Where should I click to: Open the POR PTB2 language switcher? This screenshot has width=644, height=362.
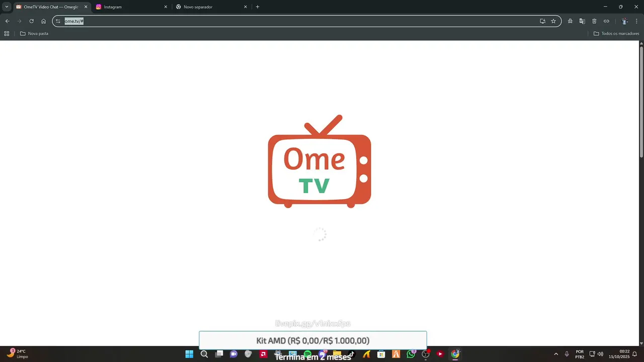[580, 354]
